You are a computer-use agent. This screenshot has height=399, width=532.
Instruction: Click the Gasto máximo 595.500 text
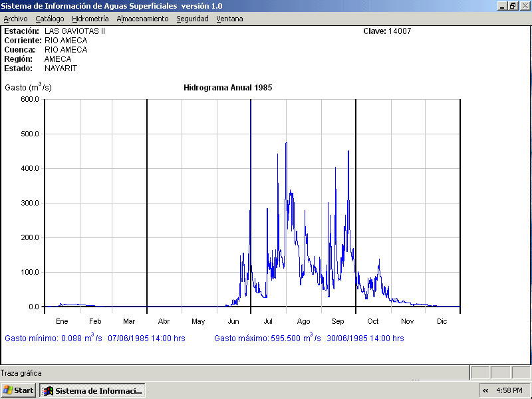309,338
